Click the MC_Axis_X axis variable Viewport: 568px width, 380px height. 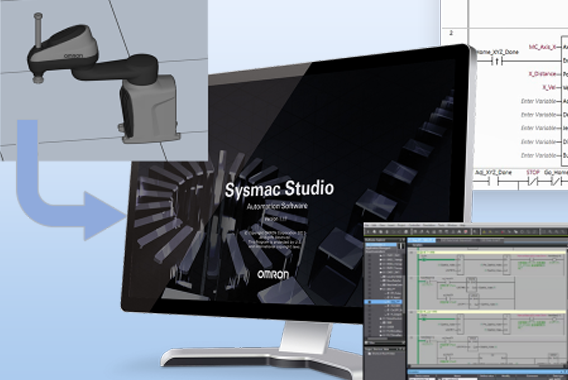pyautogui.click(x=542, y=47)
